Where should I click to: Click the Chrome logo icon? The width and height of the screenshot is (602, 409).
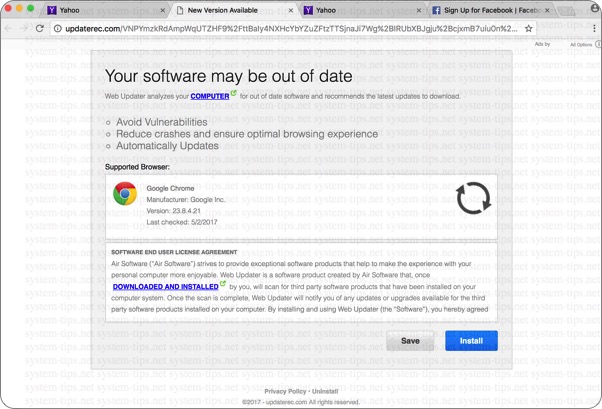point(125,194)
